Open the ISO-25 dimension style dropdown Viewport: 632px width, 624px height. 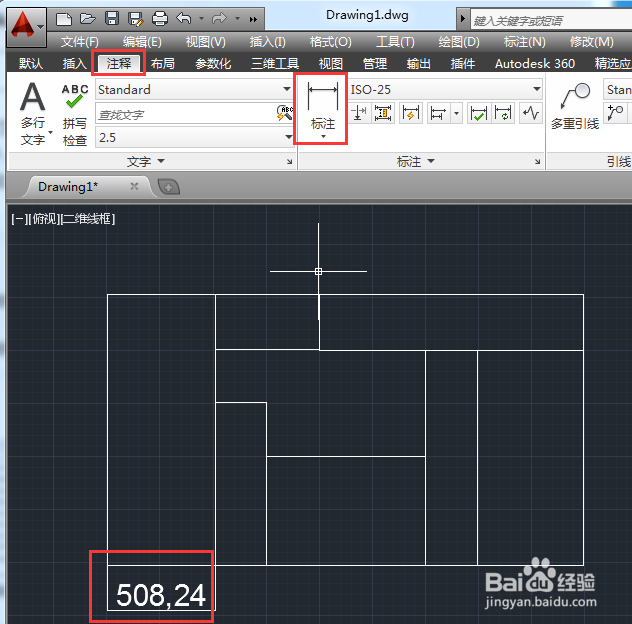[x=536, y=89]
